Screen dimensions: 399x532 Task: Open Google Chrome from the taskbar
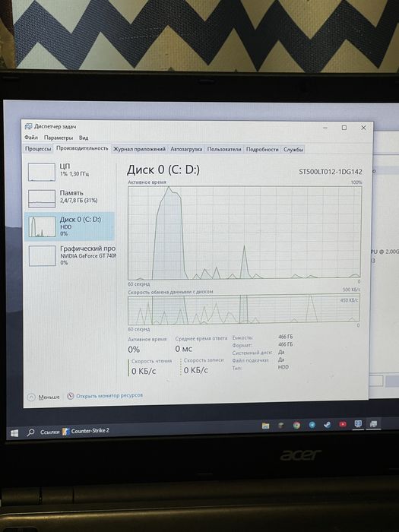296,425
